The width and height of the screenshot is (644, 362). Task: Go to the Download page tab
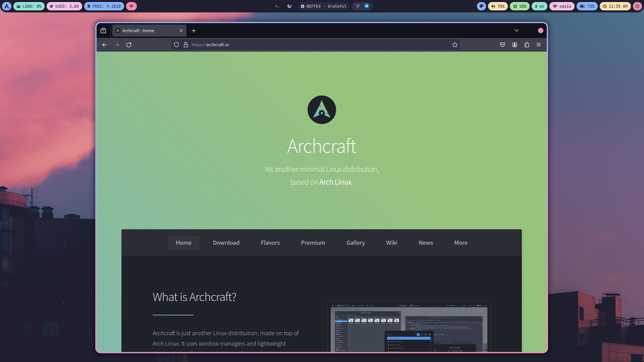click(x=226, y=243)
